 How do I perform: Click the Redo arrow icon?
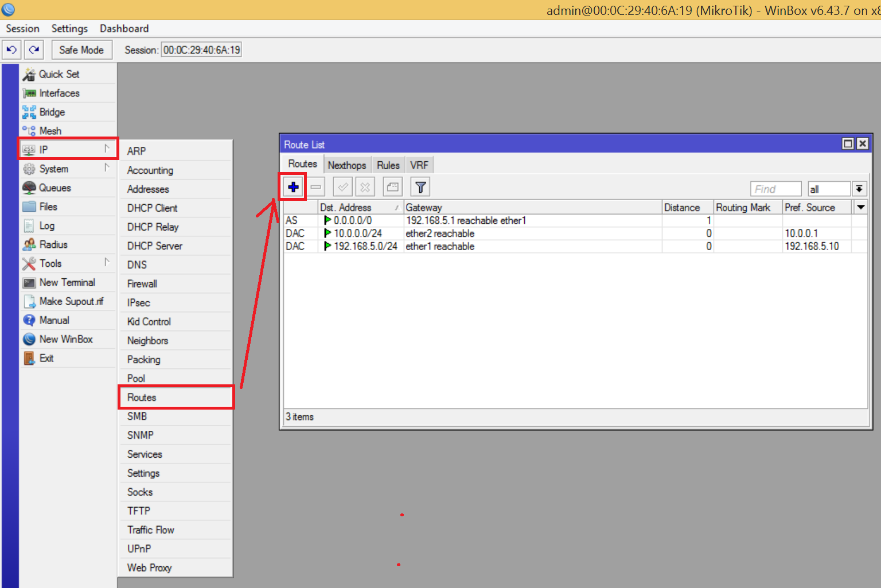click(34, 50)
